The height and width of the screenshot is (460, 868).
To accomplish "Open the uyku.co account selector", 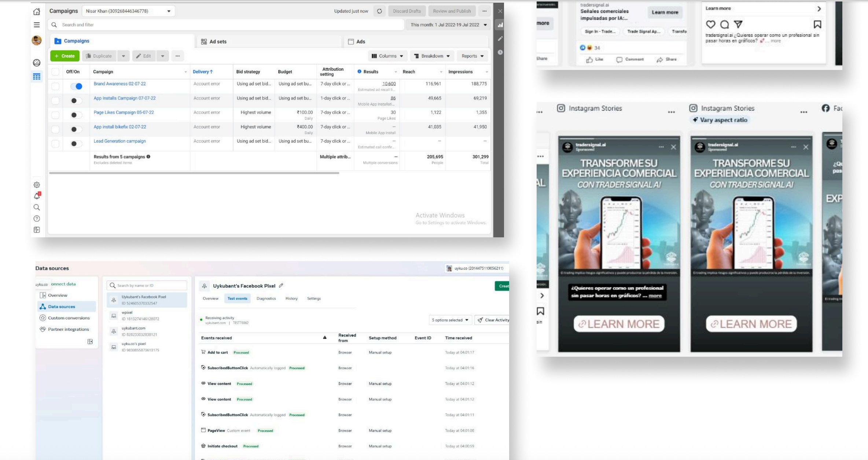I will click(476, 268).
